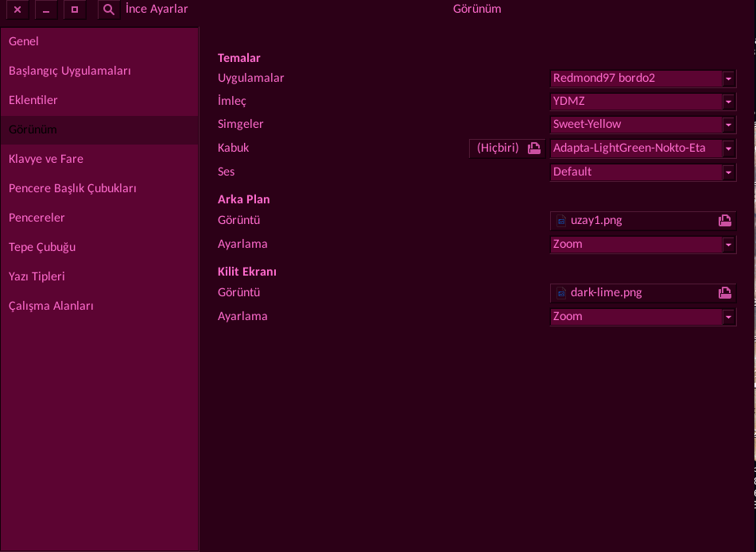This screenshot has height=552, width=756.
Task: Open file picker icon for Kabuk theme
Action: click(x=534, y=149)
